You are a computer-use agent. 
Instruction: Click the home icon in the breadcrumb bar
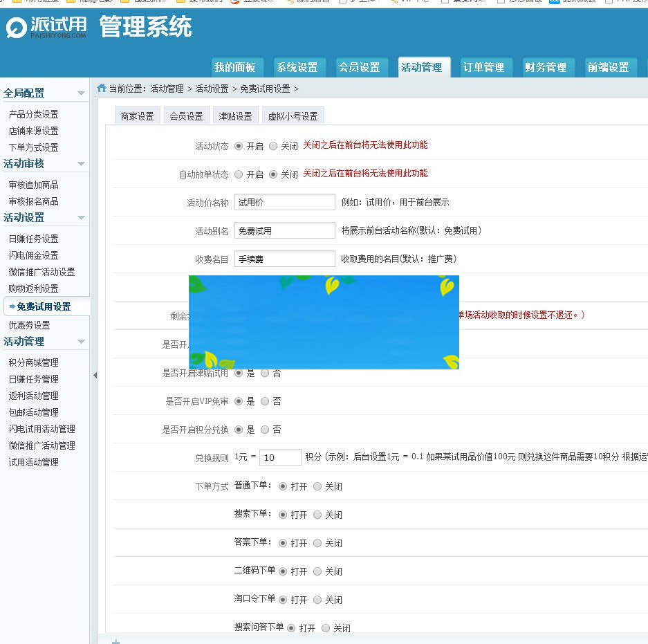(102, 89)
